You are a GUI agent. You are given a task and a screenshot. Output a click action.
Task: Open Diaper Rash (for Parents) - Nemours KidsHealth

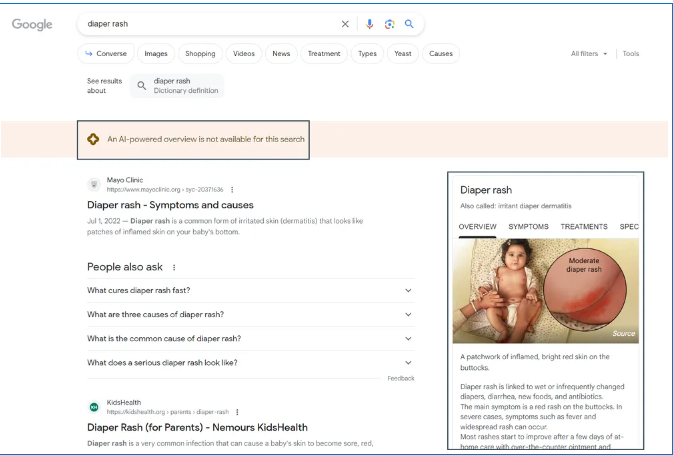pos(197,428)
